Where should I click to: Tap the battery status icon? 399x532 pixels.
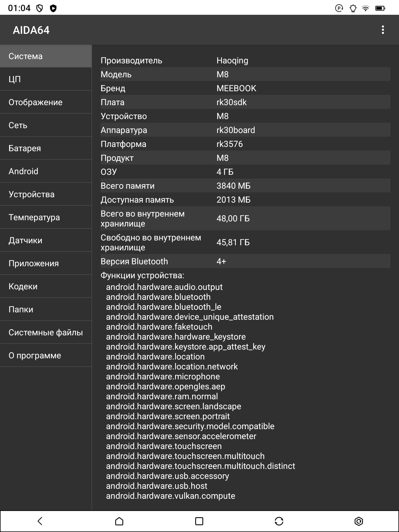click(x=380, y=8)
